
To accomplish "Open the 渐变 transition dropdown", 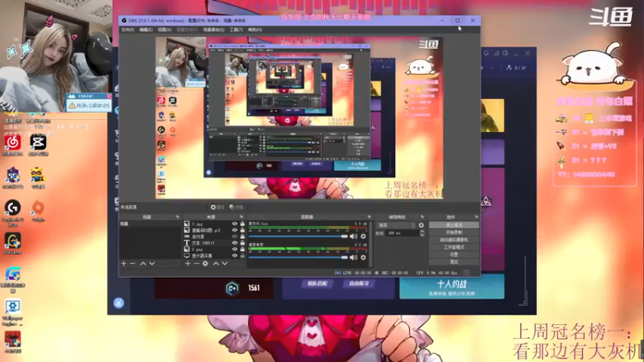I will (x=396, y=225).
